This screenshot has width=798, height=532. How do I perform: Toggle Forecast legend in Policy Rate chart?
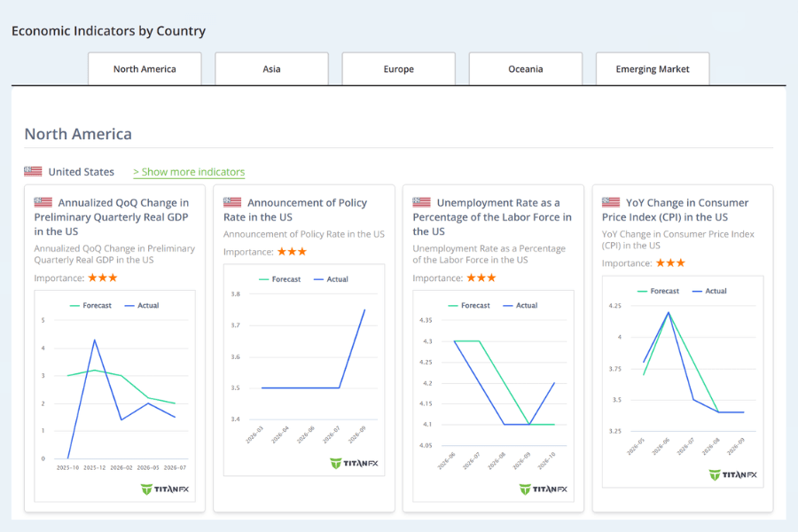[x=280, y=279]
